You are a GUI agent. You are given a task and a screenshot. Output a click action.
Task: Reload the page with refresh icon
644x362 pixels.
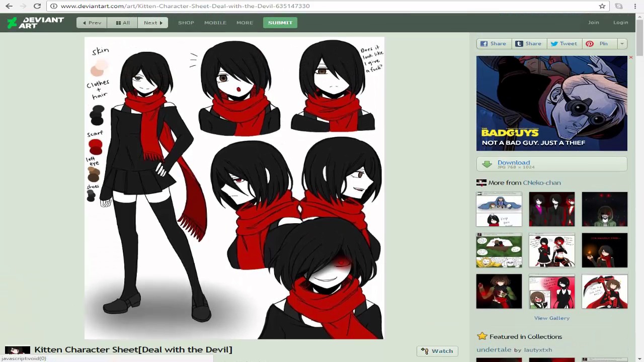tap(37, 6)
